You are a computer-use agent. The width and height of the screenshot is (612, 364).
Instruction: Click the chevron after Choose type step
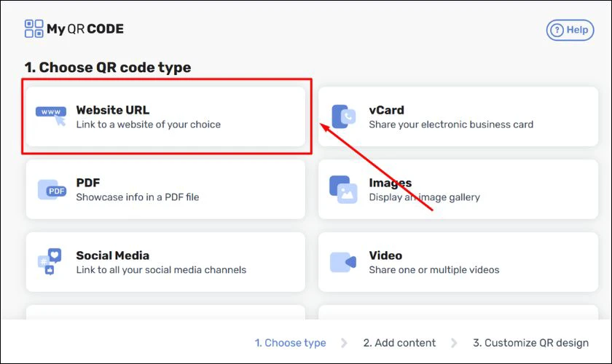[344, 343]
